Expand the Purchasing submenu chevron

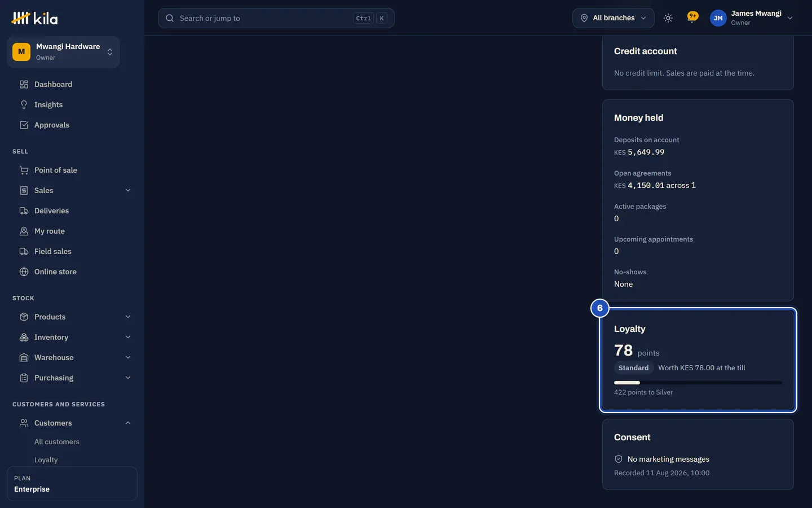(x=128, y=378)
